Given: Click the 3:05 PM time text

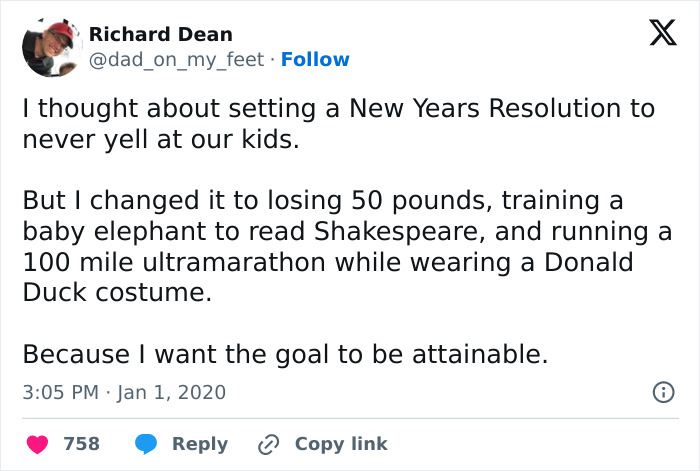Looking at the screenshot, I should 60,393.
